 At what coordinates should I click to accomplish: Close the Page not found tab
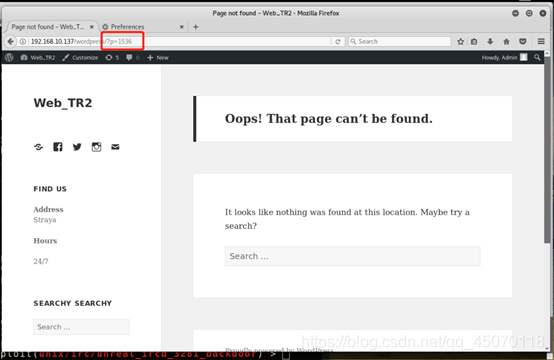click(x=92, y=27)
